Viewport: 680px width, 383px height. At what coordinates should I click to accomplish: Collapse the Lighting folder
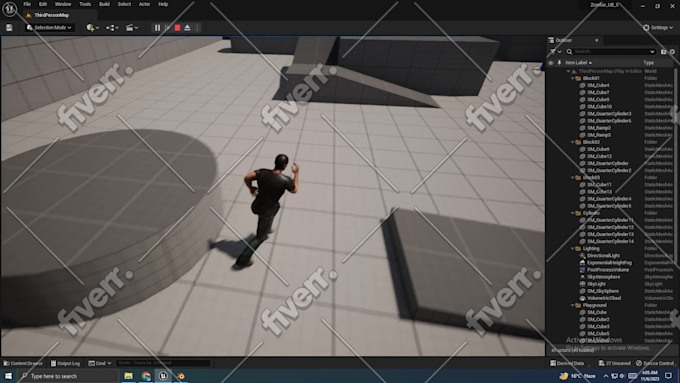pyautogui.click(x=572, y=249)
